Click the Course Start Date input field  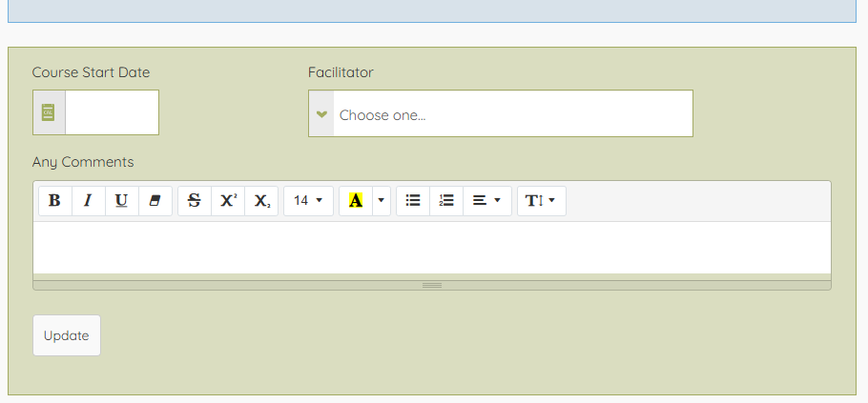[x=112, y=112]
